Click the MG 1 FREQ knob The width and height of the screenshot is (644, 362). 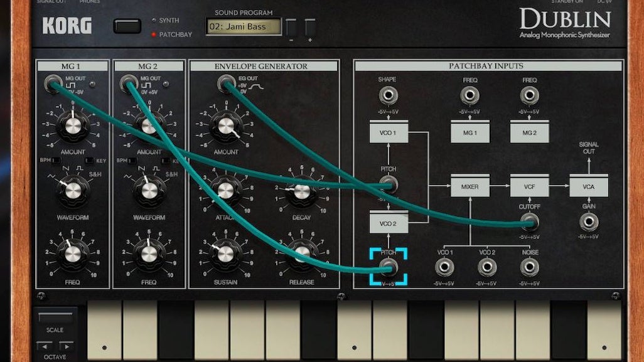coord(73,254)
